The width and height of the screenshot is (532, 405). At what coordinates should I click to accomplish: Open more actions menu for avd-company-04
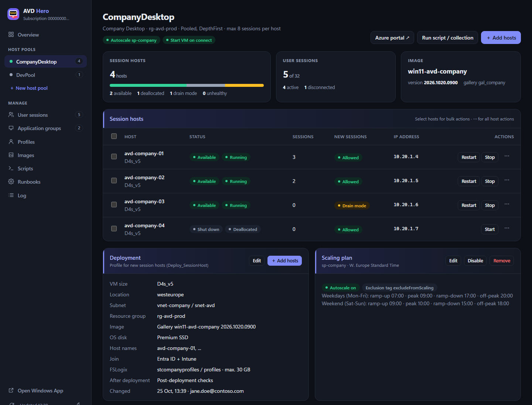[507, 228]
